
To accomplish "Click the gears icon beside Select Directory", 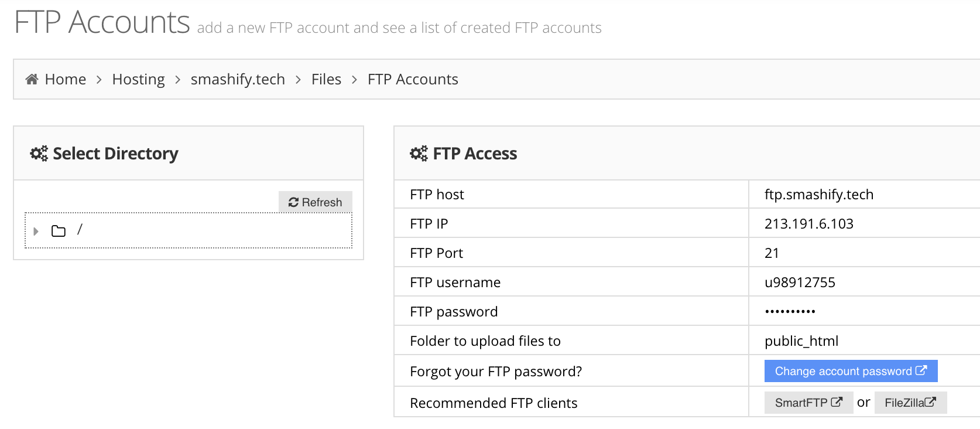I will 39,154.
